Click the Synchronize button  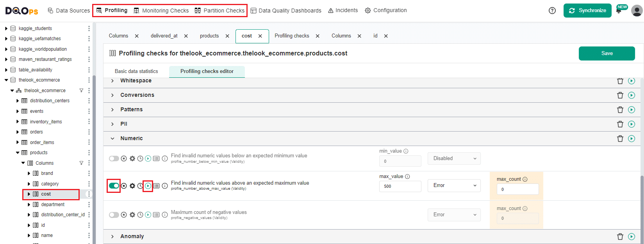tap(587, 11)
